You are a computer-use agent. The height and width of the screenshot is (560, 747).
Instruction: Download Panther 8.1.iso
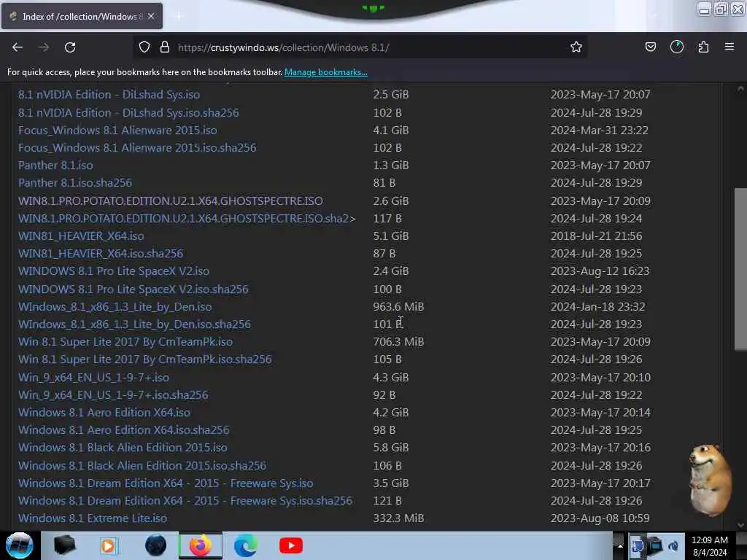coord(55,166)
